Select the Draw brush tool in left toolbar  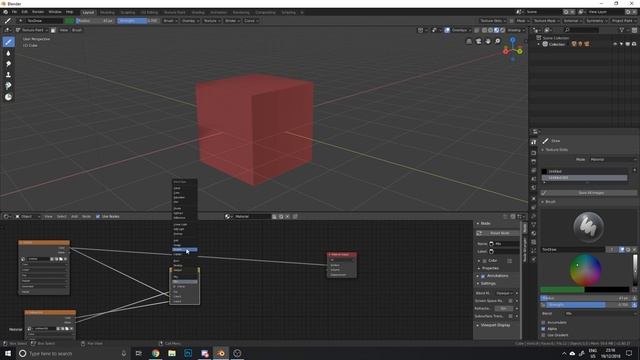8,42
